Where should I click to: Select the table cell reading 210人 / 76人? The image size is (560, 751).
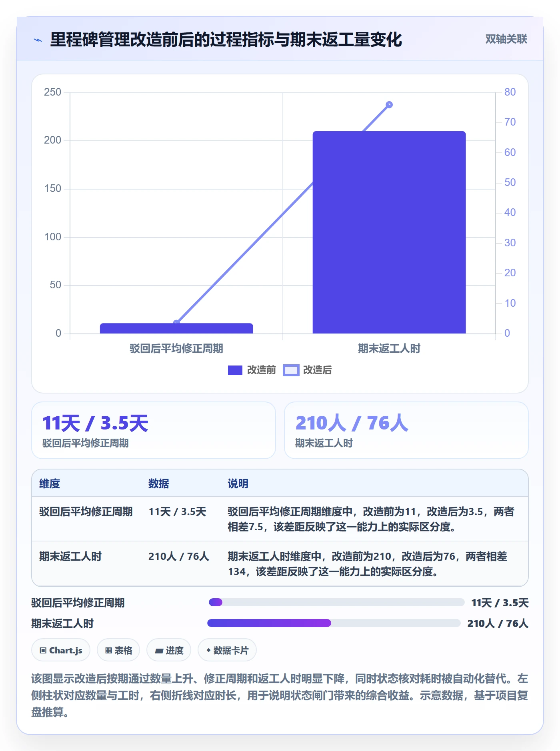[179, 556]
